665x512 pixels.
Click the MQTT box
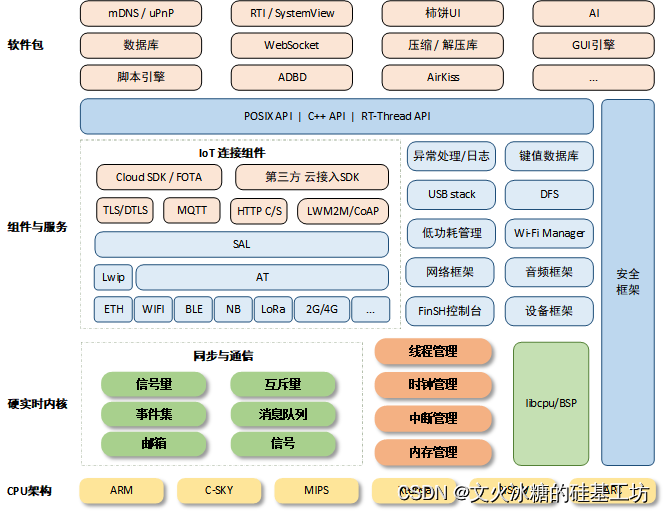point(192,210)
